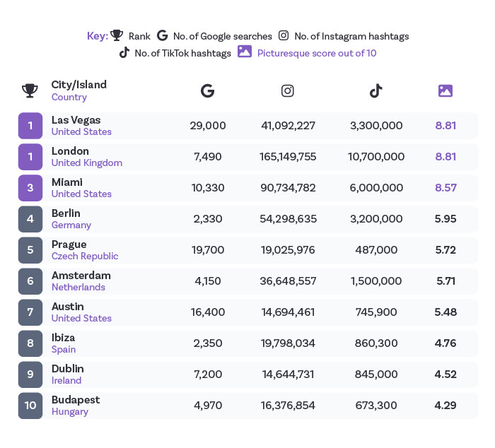Select the rank 1 badge beside Las Vegas
The width and height of the screenshot is (495, 448).
pos(30,126)
